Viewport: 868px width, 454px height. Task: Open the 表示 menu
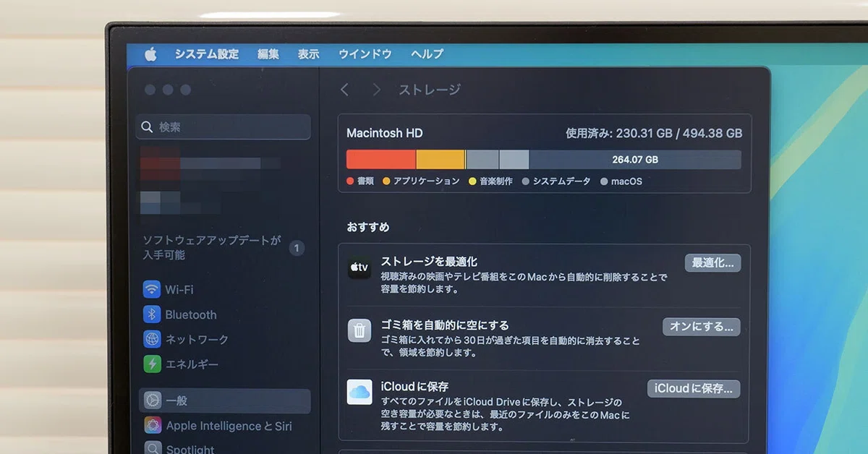click(x=308, y=54)
